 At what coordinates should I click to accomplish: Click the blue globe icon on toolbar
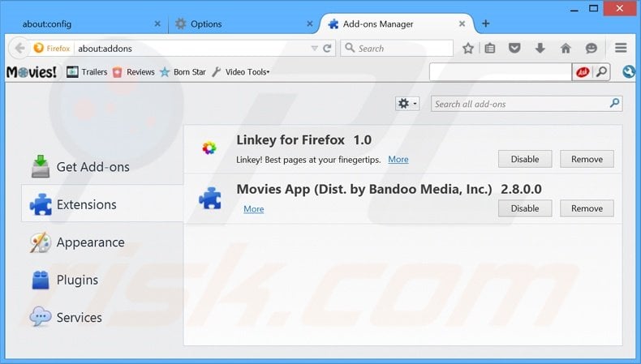point(629,72)
